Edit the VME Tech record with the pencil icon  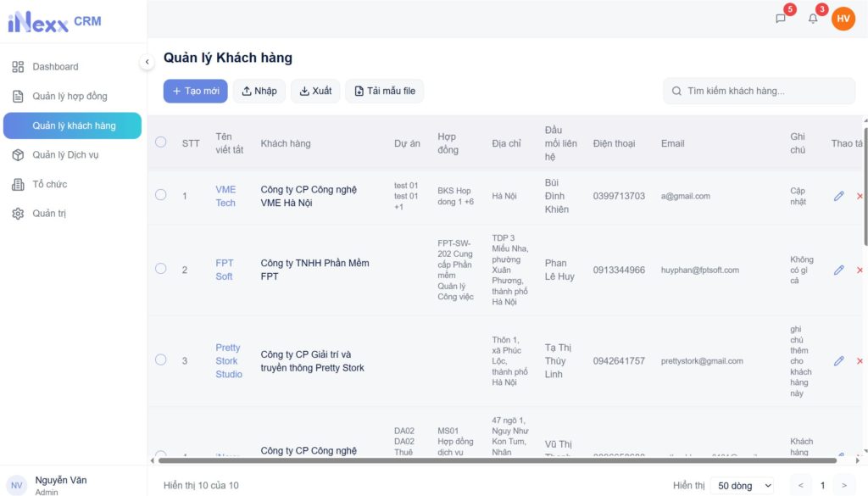click(838, 196)
